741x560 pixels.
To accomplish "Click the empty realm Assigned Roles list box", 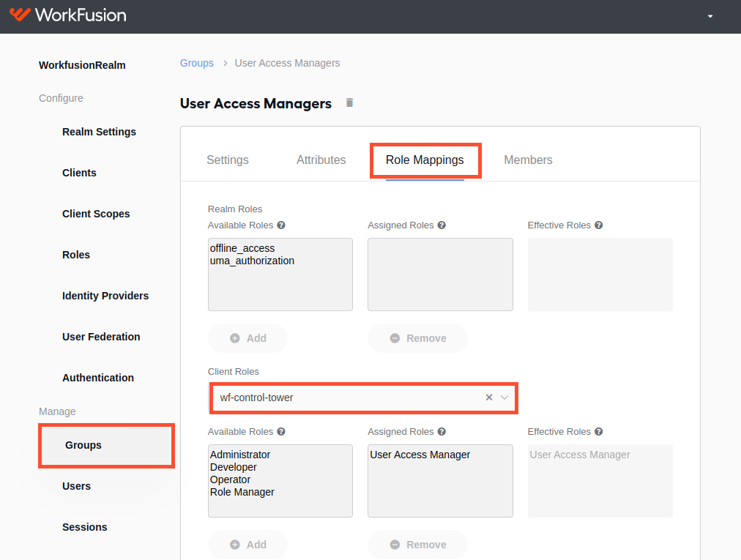I will tap(441, 275).
